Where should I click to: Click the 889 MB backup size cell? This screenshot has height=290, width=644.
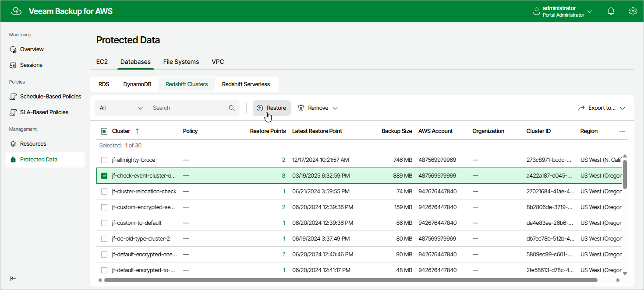[x=403, y=176]
